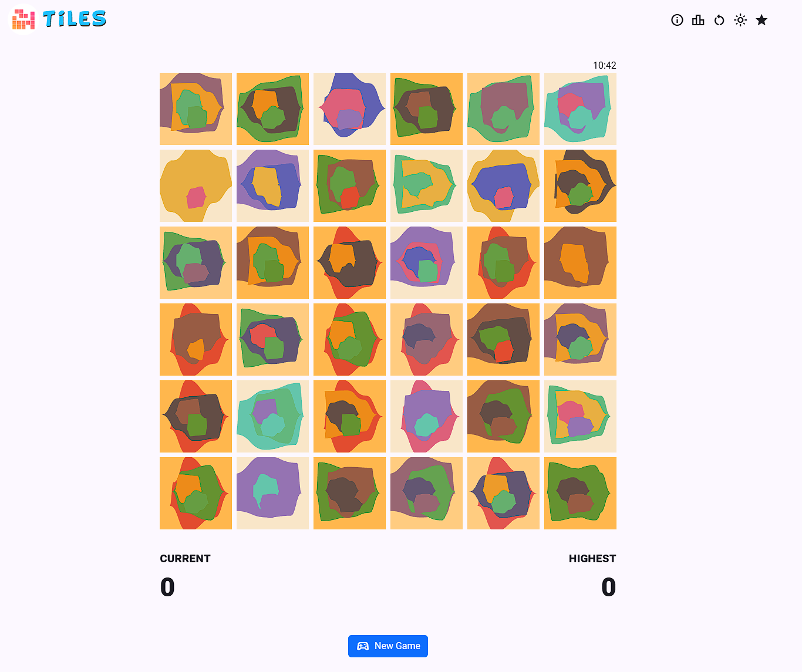The height and width of the screenshot is (672, 802).
Task: Select the yellow and blue tile with pink center
Action: [503, 185]
